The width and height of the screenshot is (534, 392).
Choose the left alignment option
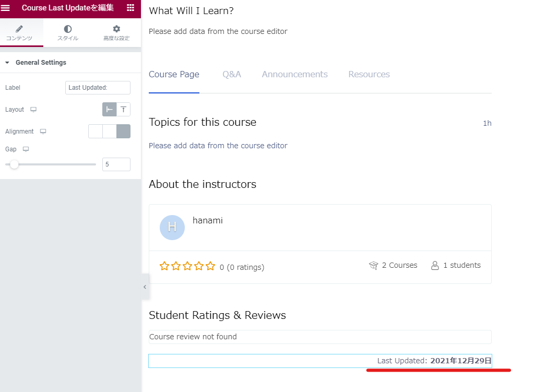tap(96, 132)
